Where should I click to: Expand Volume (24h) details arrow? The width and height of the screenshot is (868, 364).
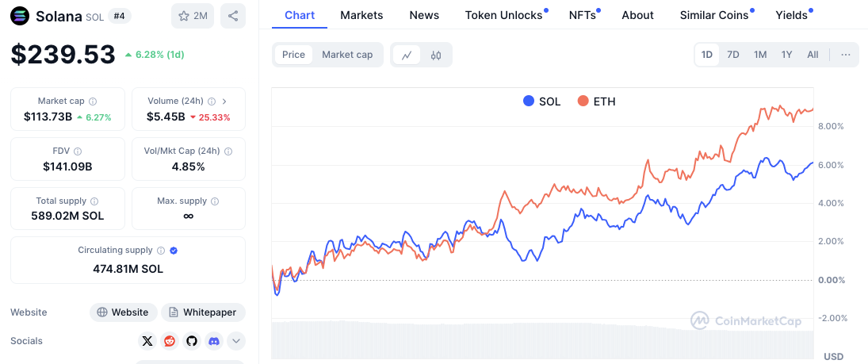point(224,102)
